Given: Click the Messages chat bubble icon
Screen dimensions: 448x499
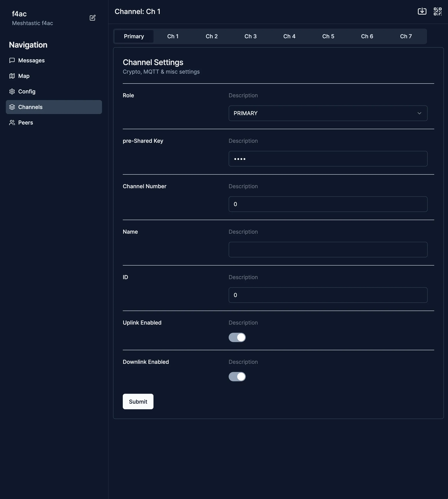Looking at the screenshot, I should (x=12, y=61).
